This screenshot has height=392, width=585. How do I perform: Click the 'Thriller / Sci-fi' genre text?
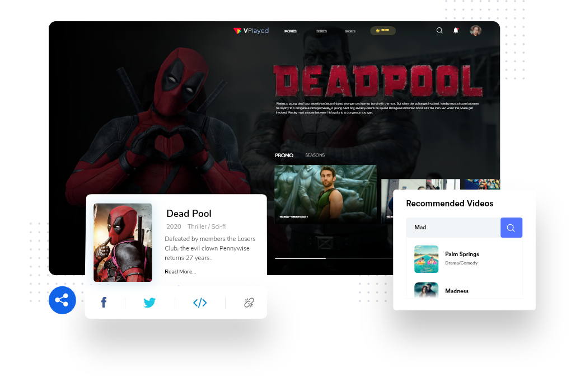[207, 226]
